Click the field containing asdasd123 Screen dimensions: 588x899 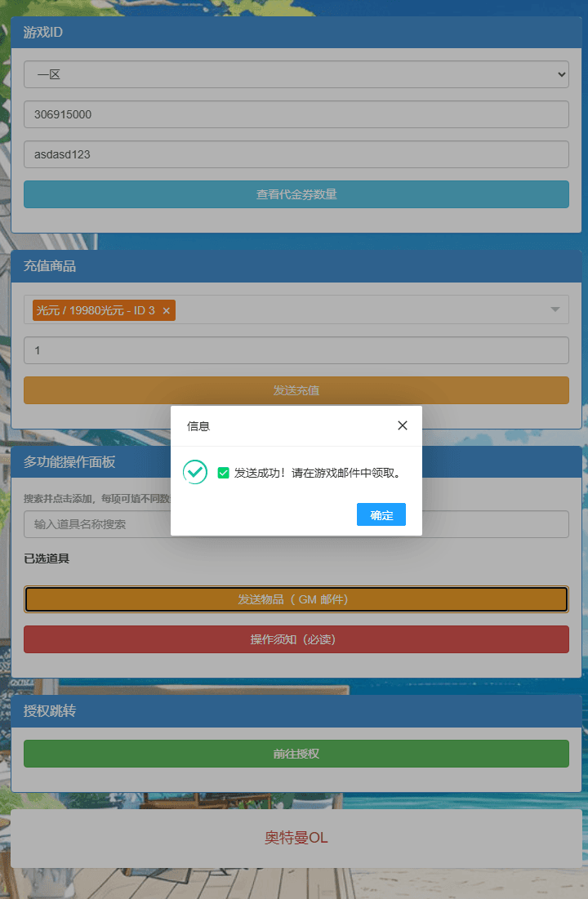point(296,155)
